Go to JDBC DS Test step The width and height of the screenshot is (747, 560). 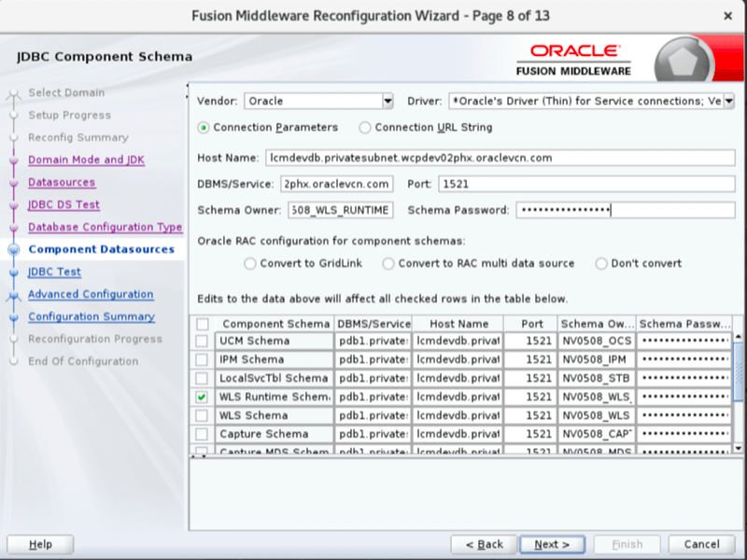tap(63, 204)
